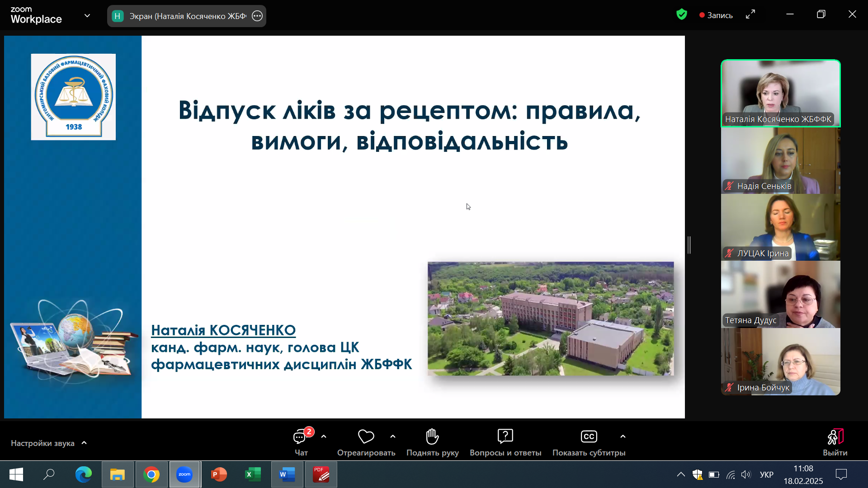The height and width of the screenshot is (488, 868).
Task: Select Тетяна Дудус video thumbnail
Action: point(780,295)
